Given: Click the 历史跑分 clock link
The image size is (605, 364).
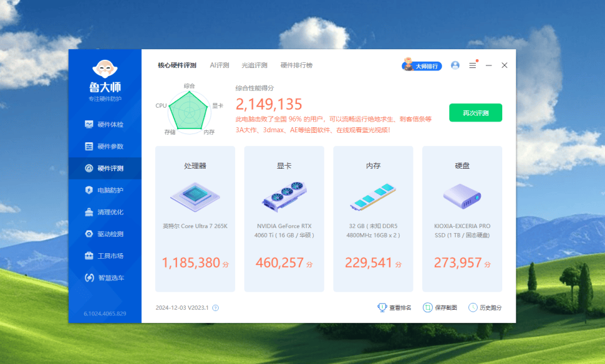Looking at the screenshot, I should point(485,307).
